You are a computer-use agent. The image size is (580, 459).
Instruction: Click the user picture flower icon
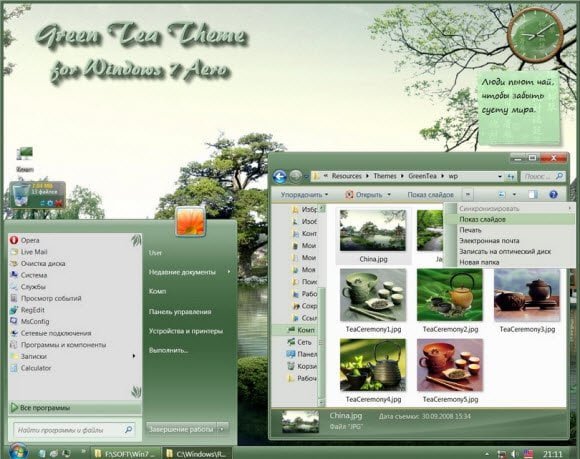click(x=190, y=221)
